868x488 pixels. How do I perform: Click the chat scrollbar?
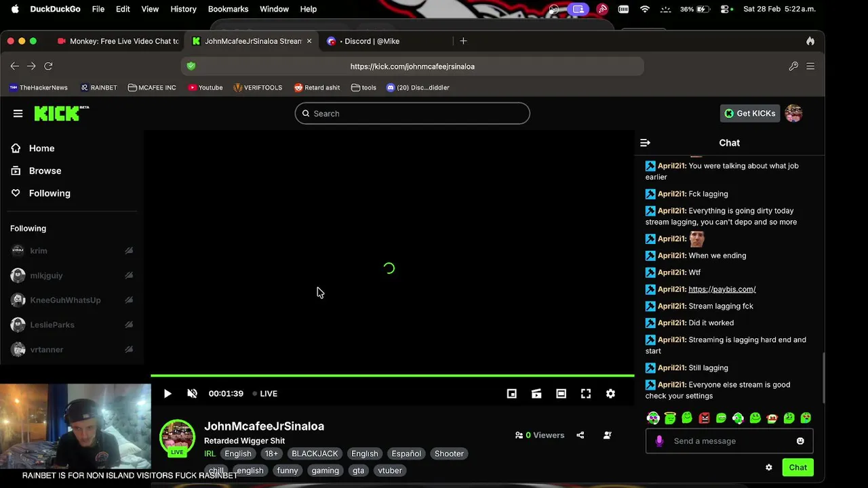824,378
